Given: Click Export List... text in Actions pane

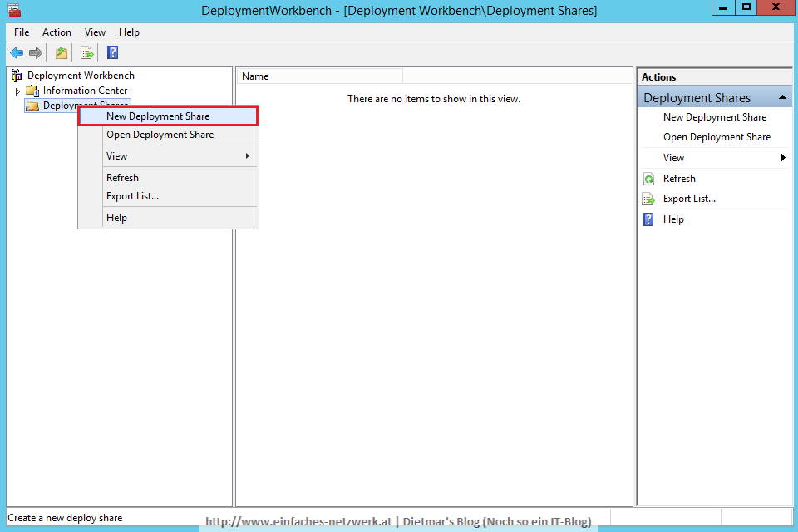Looking at the screenshot, I should 689,199.
